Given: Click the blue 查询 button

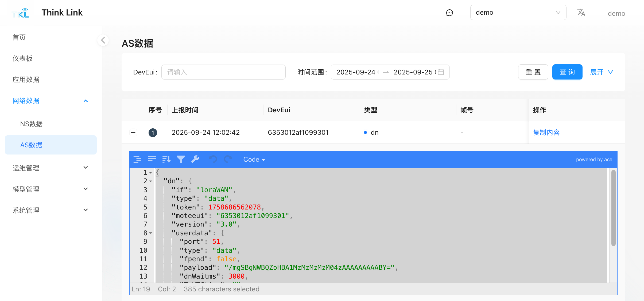Looking at the screenshot, I should click(567, 72).
